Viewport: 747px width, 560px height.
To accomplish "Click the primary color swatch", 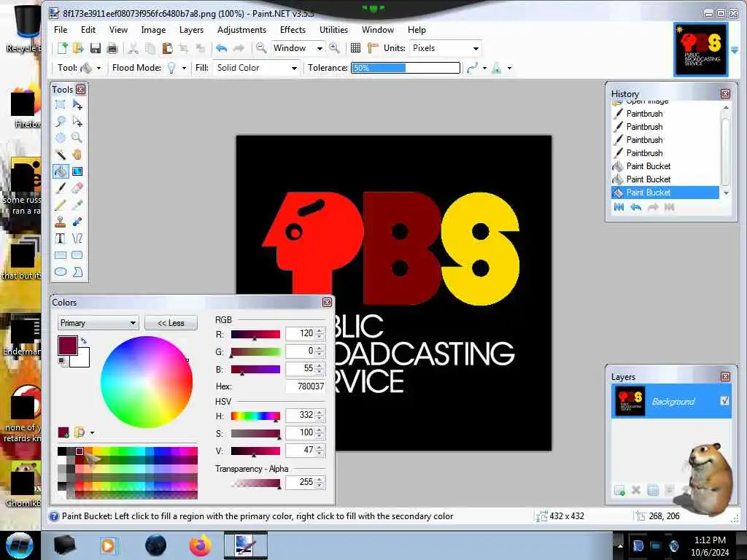I will coord(67,345).
